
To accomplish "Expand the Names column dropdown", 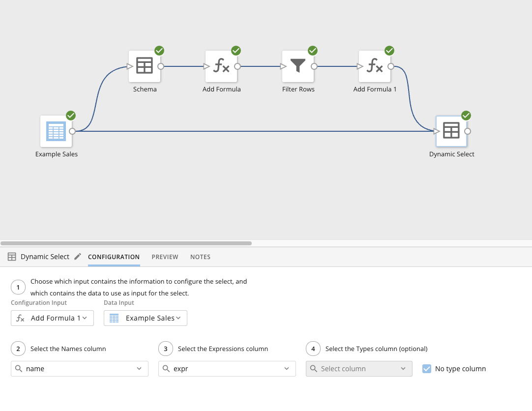I will click(80, 369).
